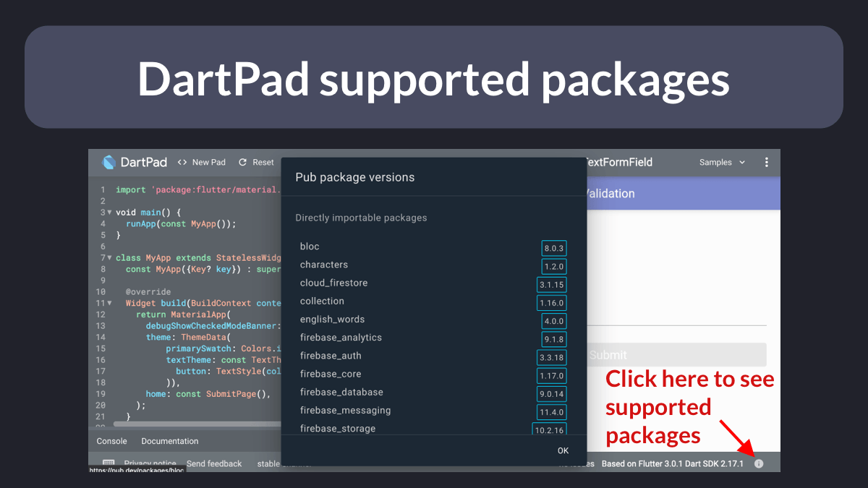This screenshot has width=868, height=488.
Task: Click the english_words package entry
Action: point(332,320)
